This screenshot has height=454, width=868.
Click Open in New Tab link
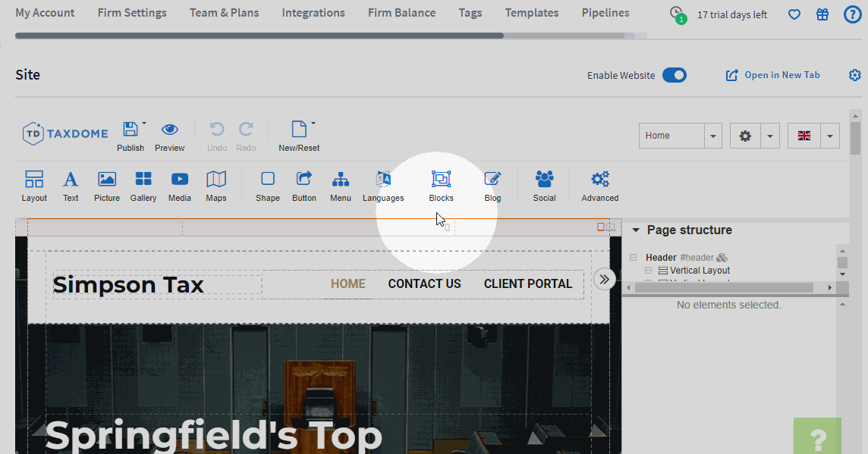(773, 75)
